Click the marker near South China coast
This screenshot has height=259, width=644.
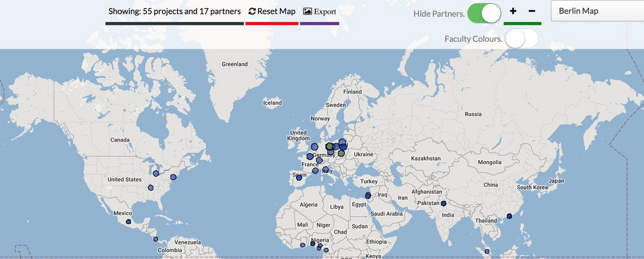(x=509, y=215)
